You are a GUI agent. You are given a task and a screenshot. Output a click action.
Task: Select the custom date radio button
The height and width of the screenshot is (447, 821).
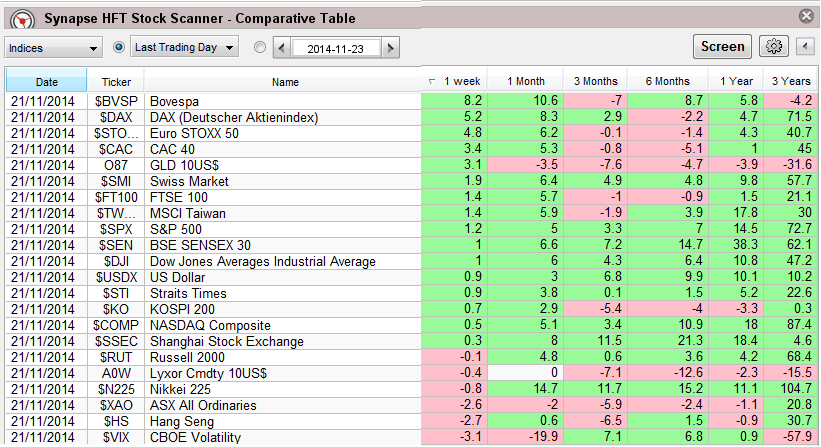pyautogui.click(x=260, y=47)
